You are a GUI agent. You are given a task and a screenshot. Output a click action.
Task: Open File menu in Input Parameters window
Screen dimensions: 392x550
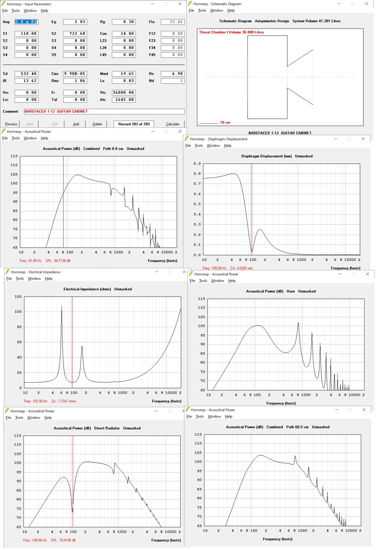click(5, 10)
